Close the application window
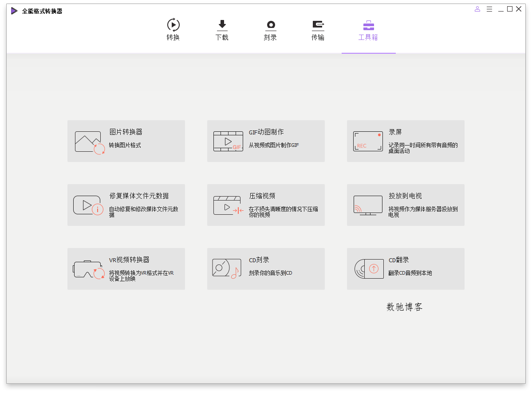The image size is (532, 394). click(519, 9)
